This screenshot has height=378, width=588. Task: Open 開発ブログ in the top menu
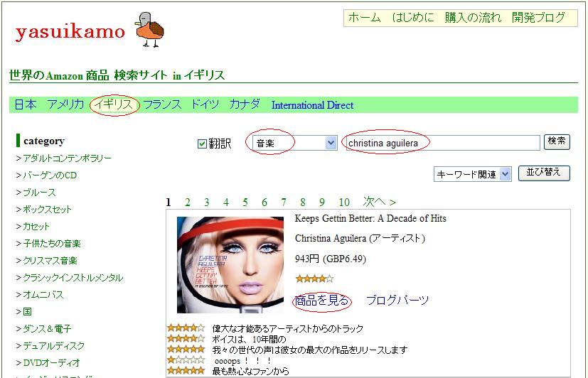point(538,18)
